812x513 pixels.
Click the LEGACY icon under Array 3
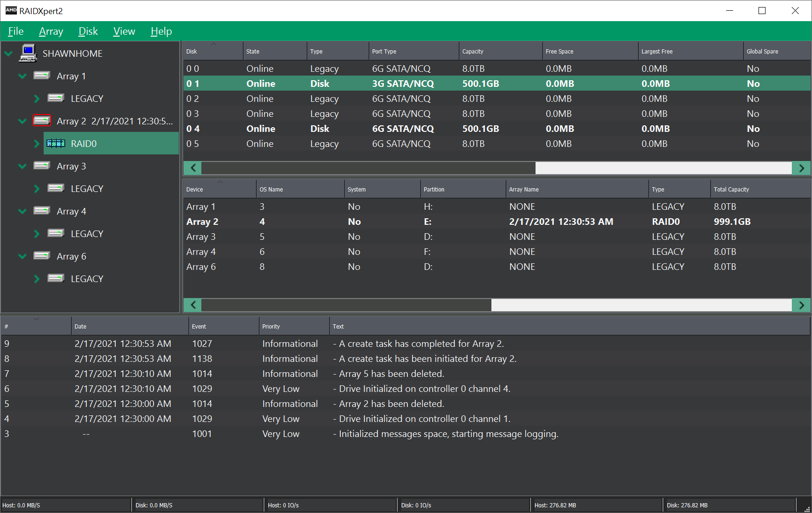pyautogui.click(x=56, y=188)
